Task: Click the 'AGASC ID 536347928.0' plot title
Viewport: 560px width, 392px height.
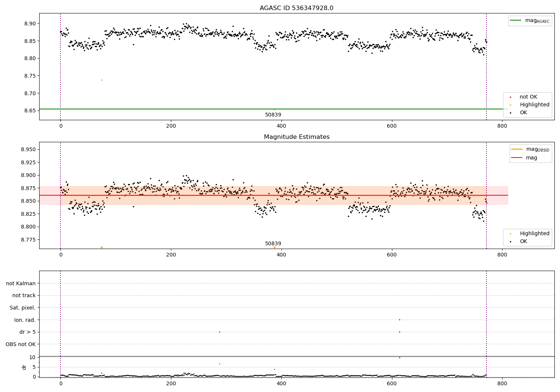Action: (296, 8)
